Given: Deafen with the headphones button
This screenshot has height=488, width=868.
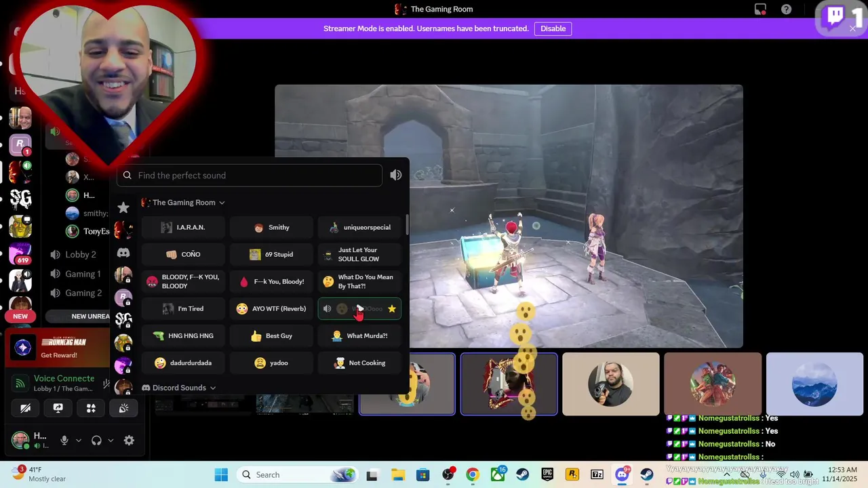Looking at the screenshot, I should click(x=96, y=441).
